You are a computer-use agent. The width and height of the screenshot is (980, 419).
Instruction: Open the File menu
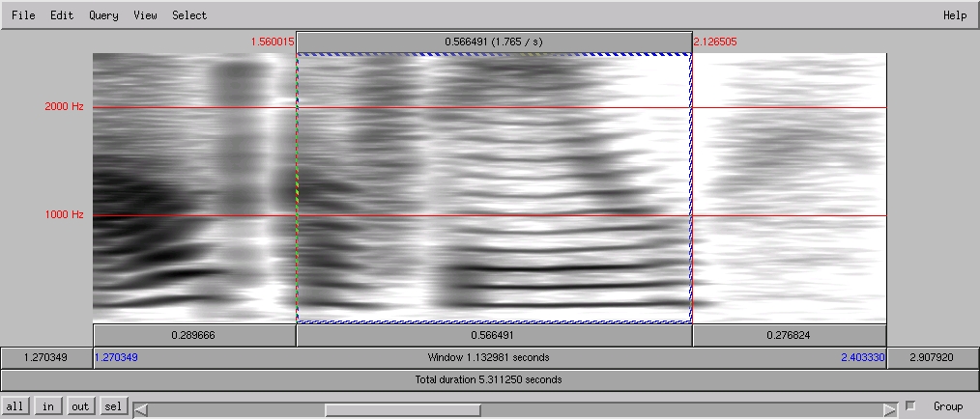click(x=24, y=15)
